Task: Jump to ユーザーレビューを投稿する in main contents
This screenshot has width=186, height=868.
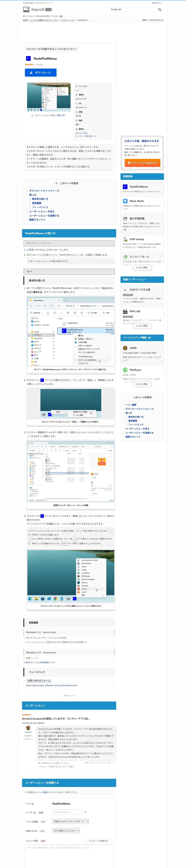Action: pos(44,216)
